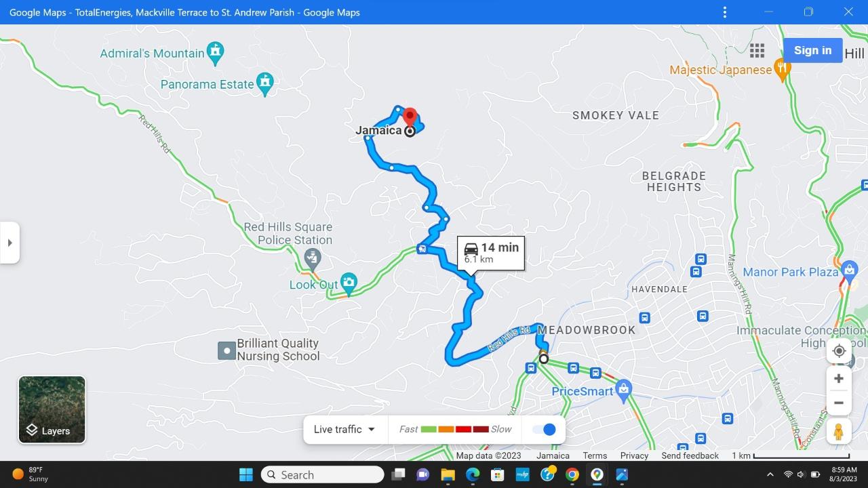The height and width of the screenshot is (488, 868).
Task: Expand the Live traffic dropdown
Action: [344, 429]
